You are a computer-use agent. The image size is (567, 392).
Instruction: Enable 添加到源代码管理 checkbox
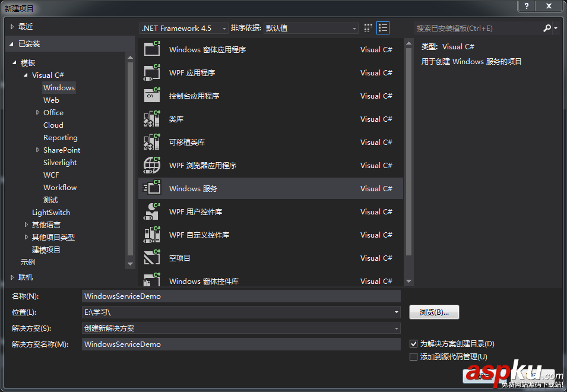tap(413, 356)
